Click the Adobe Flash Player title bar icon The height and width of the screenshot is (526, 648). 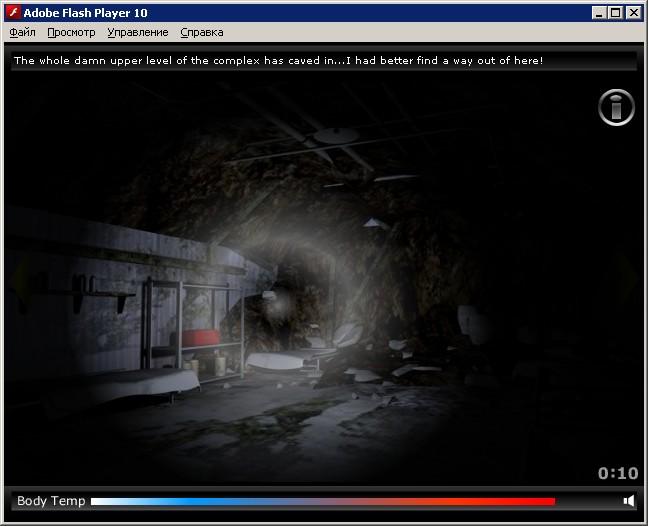click(14, 13)
